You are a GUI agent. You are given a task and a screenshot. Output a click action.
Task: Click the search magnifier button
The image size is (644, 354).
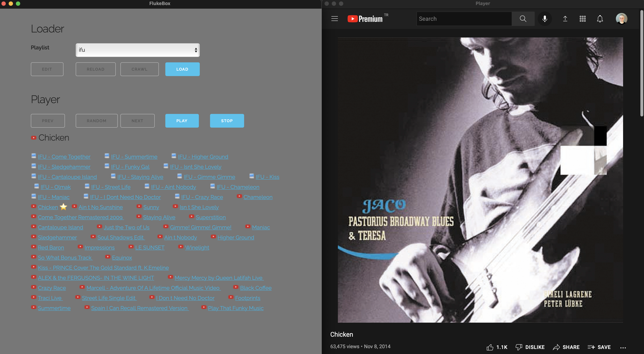523,19
